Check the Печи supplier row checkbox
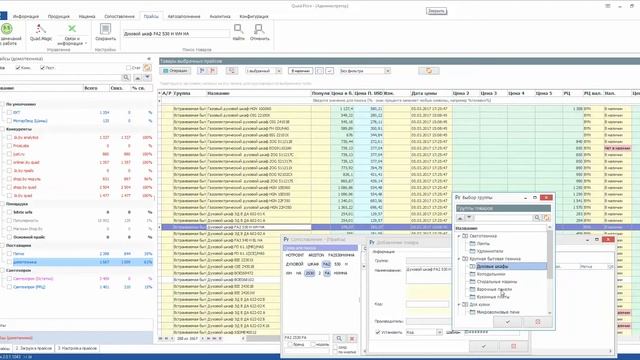 (9, 254)
